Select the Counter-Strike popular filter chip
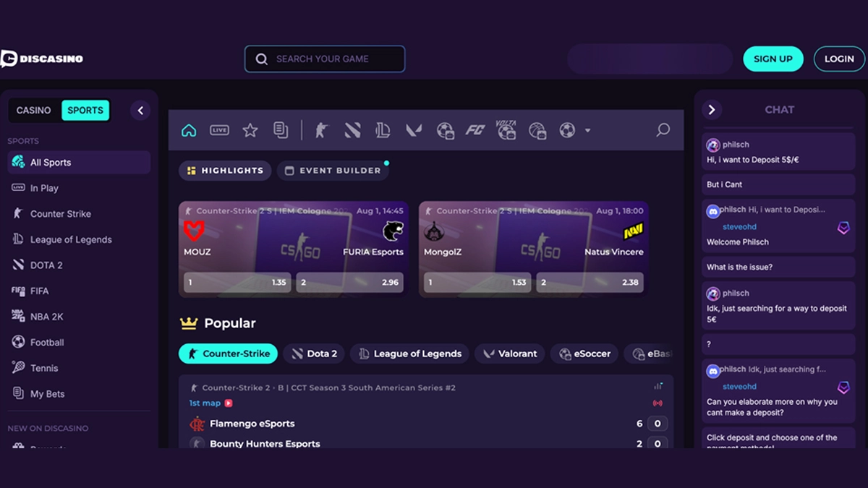 (228, 354)
